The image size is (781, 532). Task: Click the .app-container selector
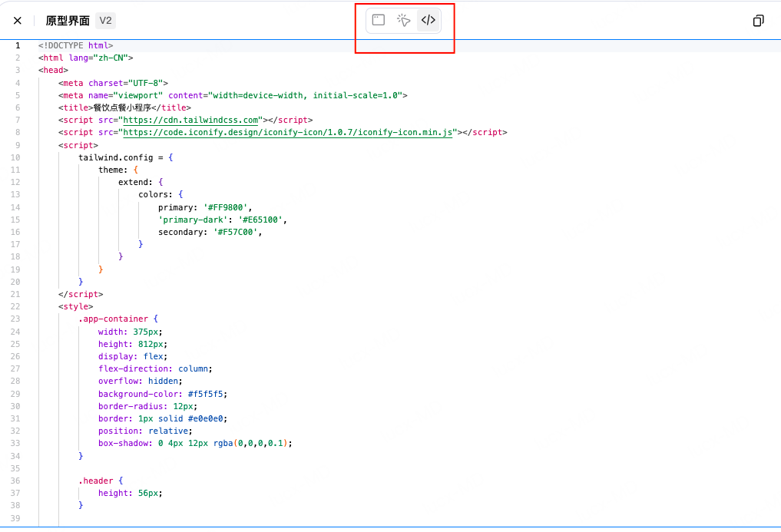click(x=113, y=319)
